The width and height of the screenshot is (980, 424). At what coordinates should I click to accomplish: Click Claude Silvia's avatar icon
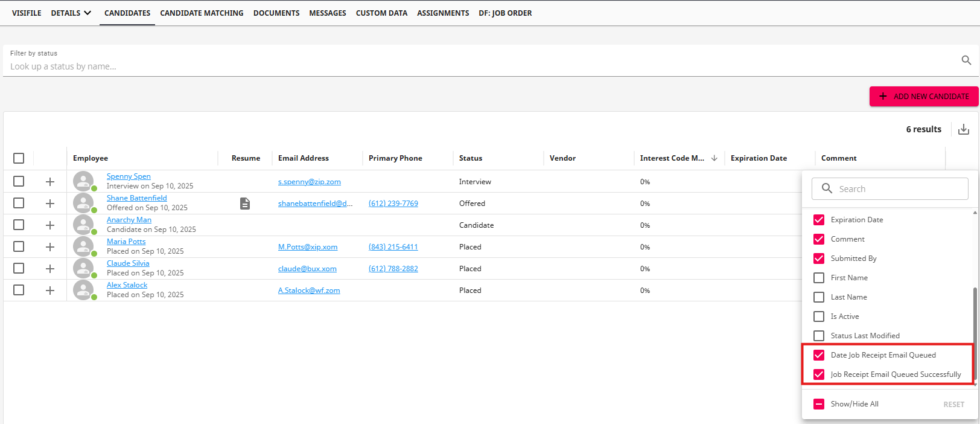[x=83, y=268]
